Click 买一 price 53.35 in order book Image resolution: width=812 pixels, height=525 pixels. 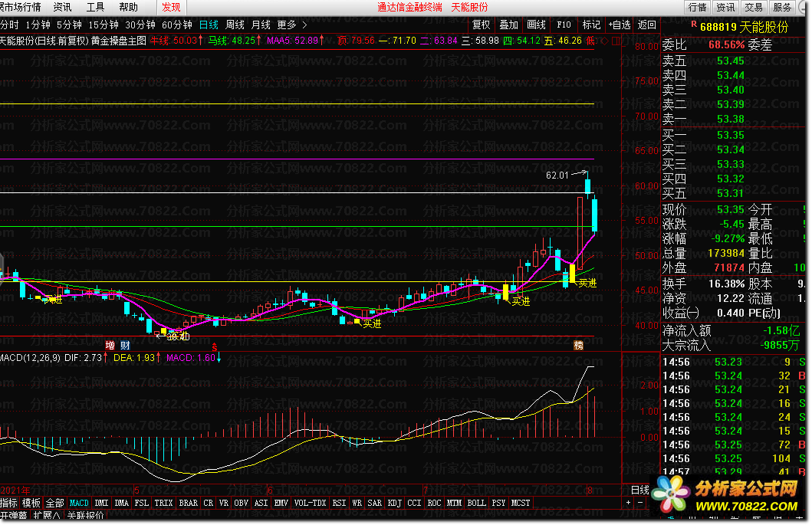tap(730, 135)
